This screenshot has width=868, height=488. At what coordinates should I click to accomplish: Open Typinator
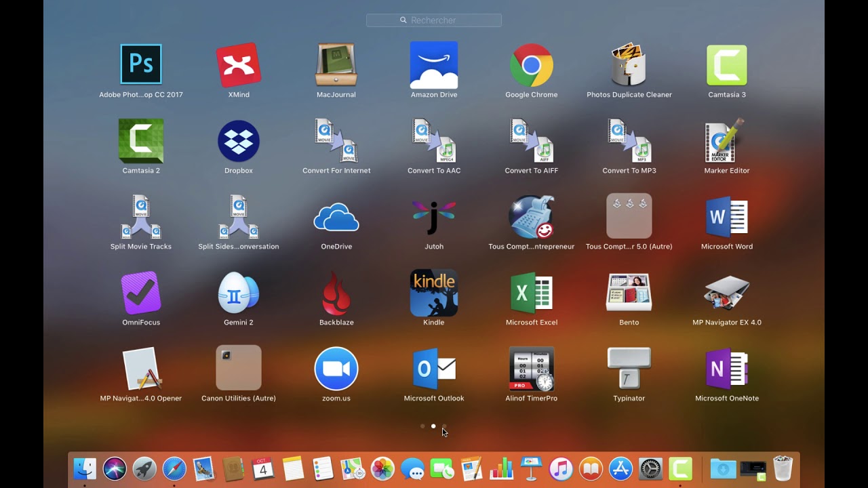click(x=629, y=368)
